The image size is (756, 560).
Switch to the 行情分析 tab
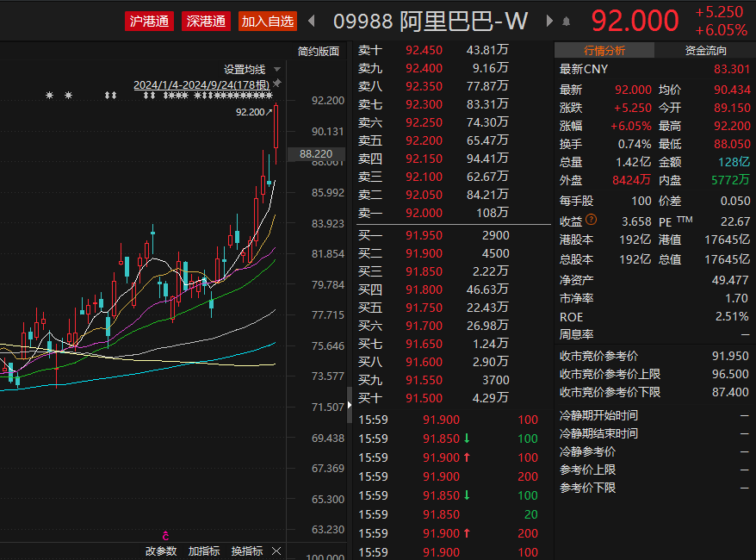[604, 51]
